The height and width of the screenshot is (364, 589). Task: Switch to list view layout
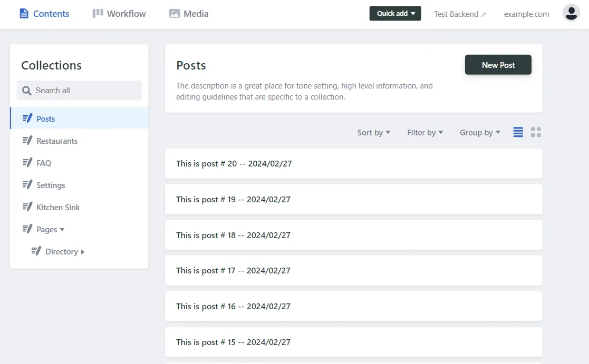[x=517, y=132]
